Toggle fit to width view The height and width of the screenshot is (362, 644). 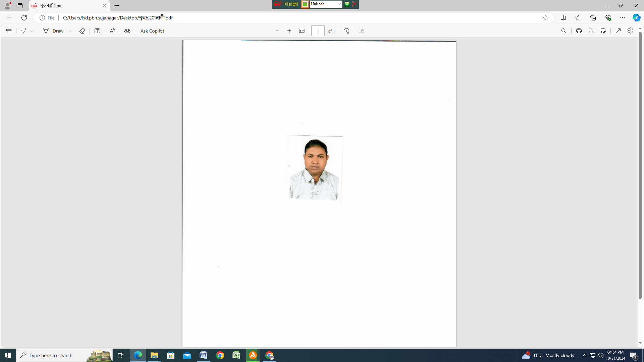[302, 31]
